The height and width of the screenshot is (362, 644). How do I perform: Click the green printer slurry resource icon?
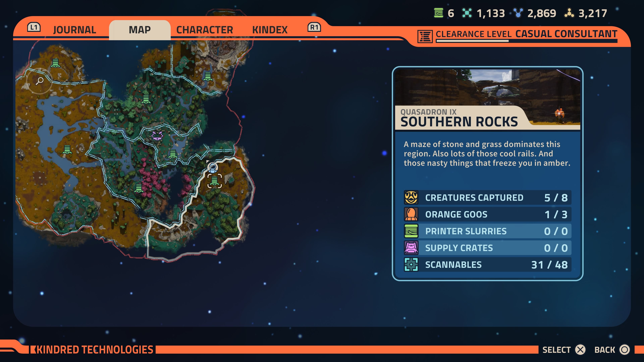(x=439, y=13)
